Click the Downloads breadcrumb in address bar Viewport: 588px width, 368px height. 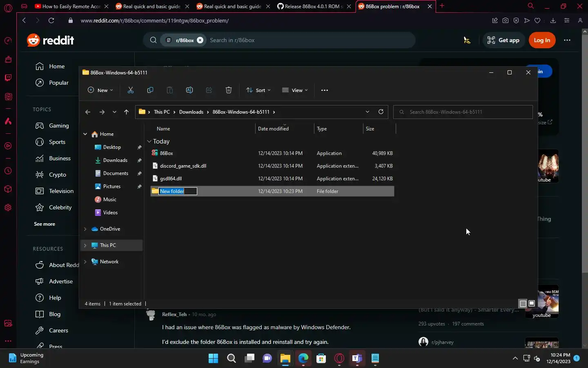[191, 112]
